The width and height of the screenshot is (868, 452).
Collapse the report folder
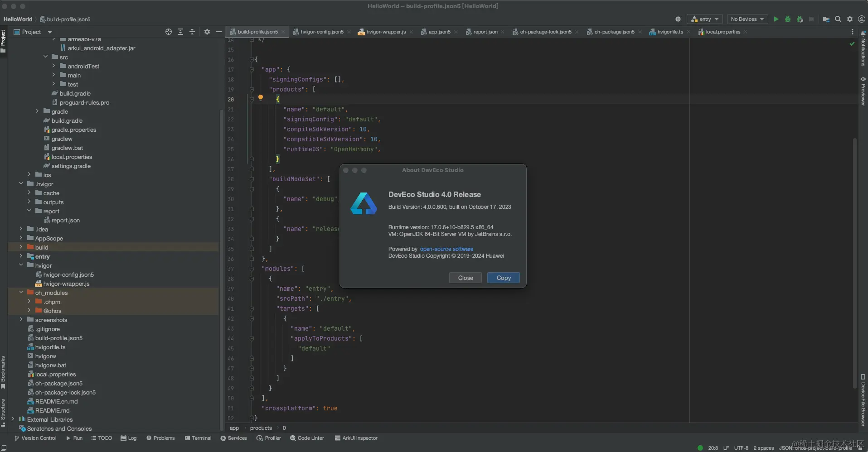(x=29, y=211)
